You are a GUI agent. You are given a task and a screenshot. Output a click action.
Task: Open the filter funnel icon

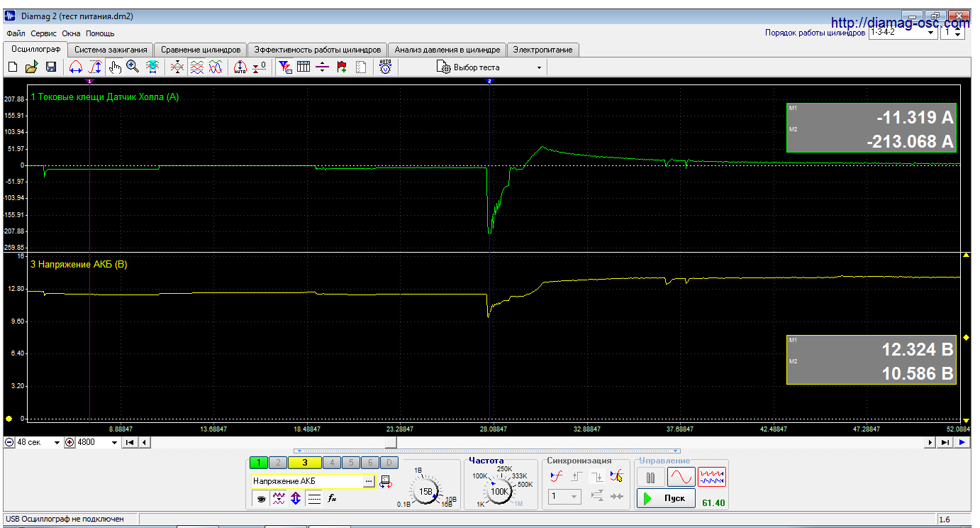tap(284, 67)
